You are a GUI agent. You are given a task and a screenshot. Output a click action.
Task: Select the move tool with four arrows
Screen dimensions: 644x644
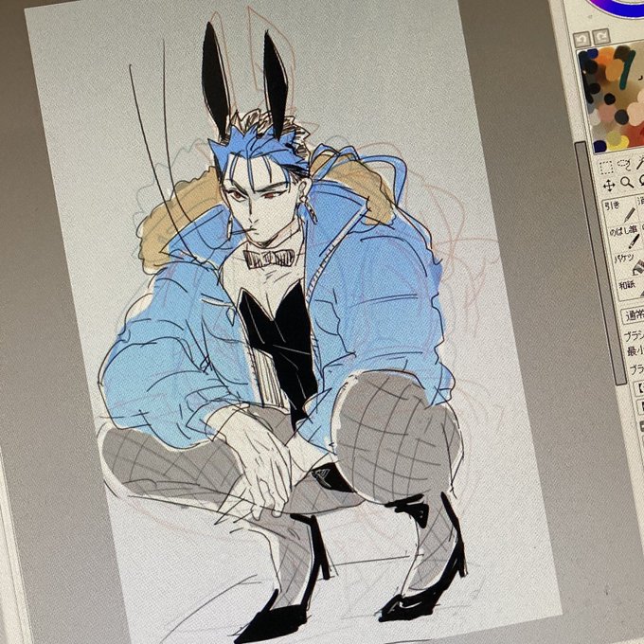pos(609,186)
